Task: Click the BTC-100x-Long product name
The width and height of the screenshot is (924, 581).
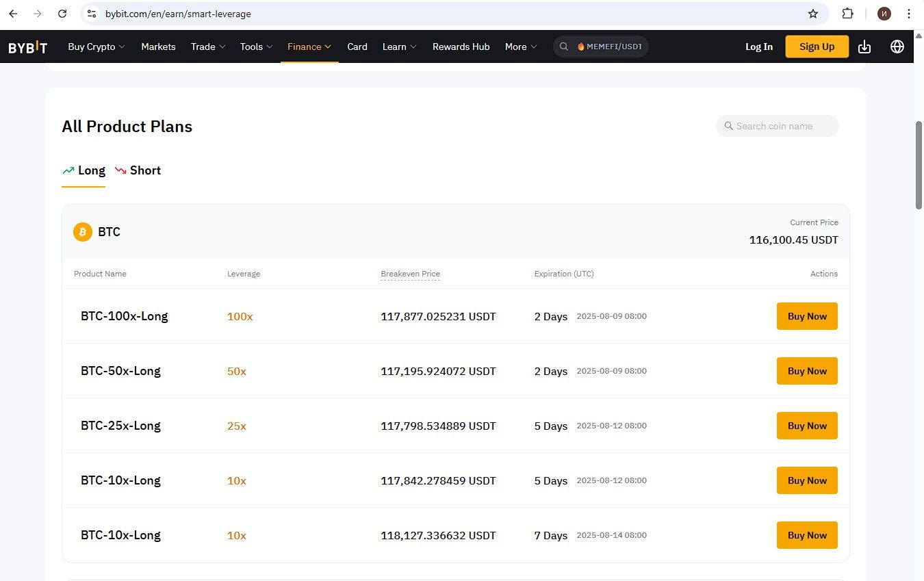Action: [x=124, y=316]
